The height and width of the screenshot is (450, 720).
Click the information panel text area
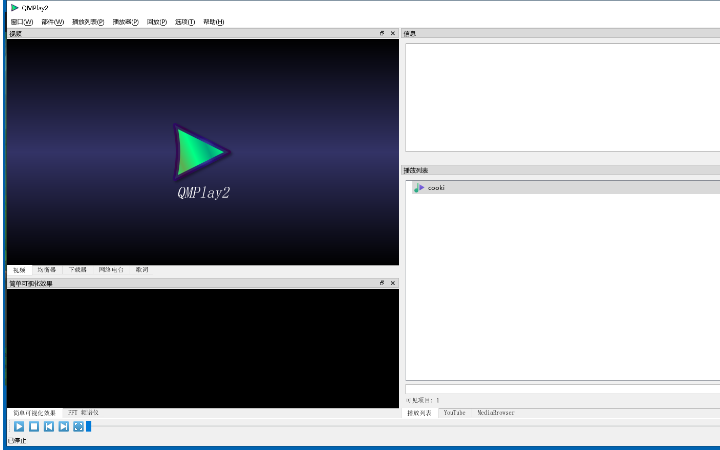pyautogui.click(x=562, y=97)
